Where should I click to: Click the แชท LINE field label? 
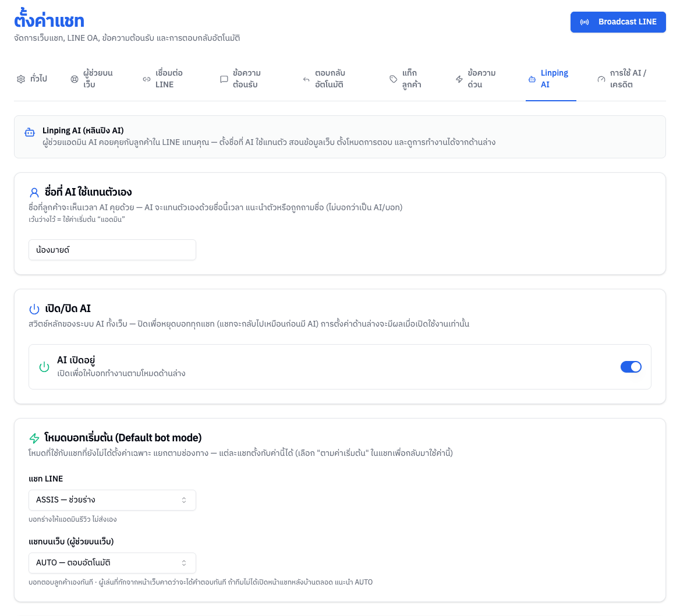45,479
